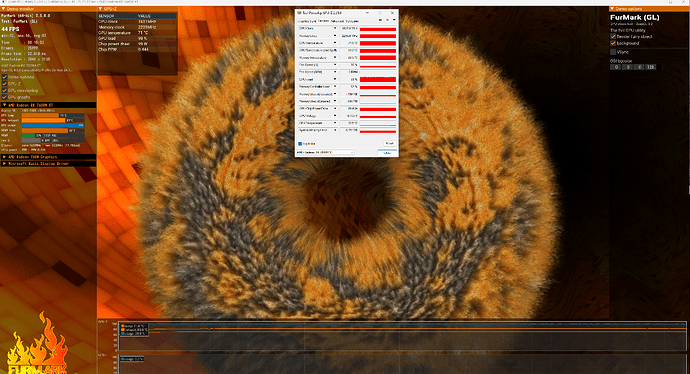Click GPU temperature 71 °C row in overlay
Image resolution: width=690 pixels, height=374 pixels.
point(137,33)
